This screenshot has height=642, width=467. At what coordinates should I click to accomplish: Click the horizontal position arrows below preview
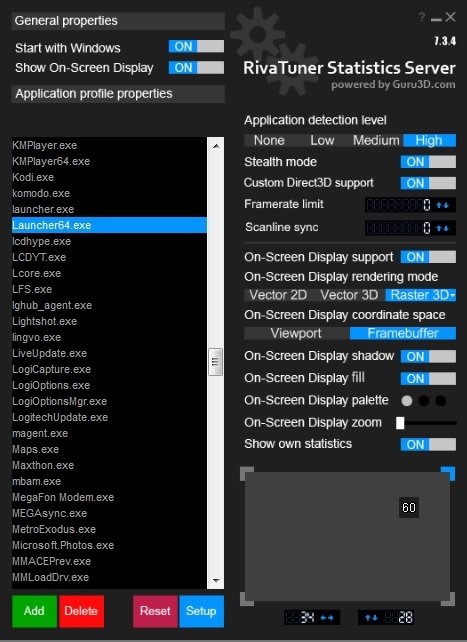tap(327, 617)
